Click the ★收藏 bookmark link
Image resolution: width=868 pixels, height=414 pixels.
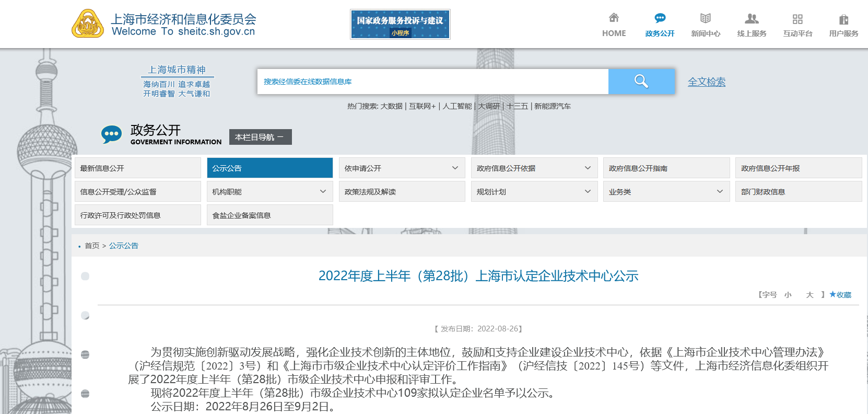click(840, 295)
